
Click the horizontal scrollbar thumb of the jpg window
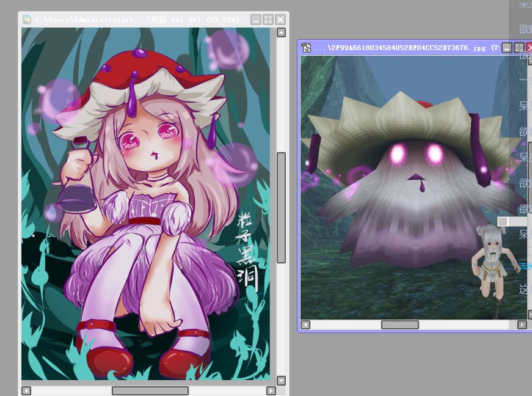(400, 324)
